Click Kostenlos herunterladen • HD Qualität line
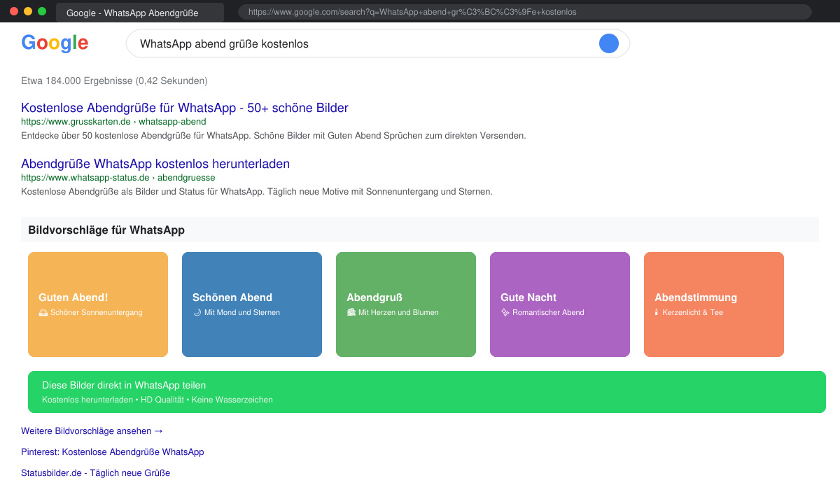This screenshot has width=840, height=504. click(157, 400)
